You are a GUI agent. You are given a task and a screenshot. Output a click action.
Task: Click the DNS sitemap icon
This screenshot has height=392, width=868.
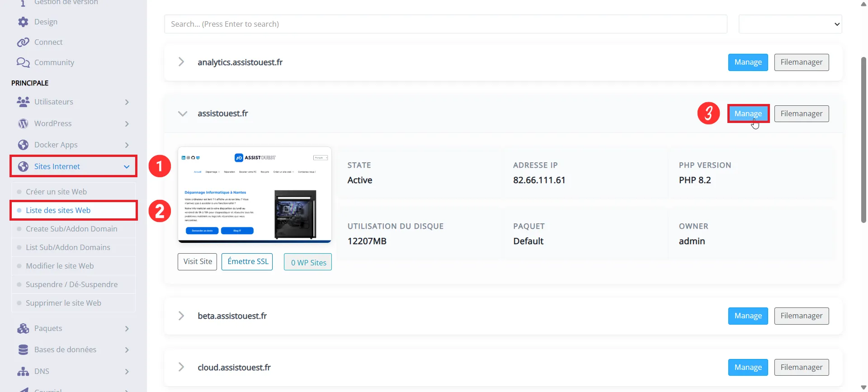pyautogui.click(x=23, y=371)
